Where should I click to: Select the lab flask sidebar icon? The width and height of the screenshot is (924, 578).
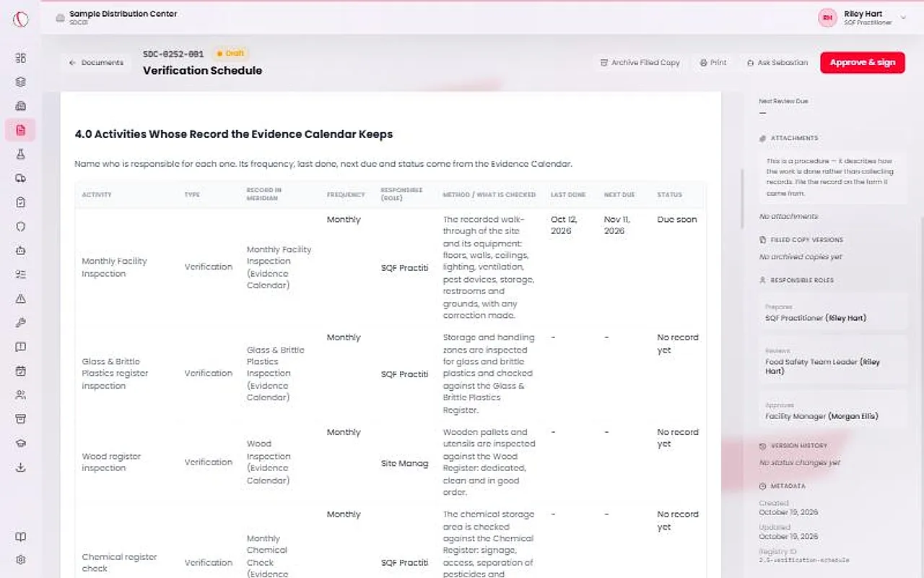(20, 154)
